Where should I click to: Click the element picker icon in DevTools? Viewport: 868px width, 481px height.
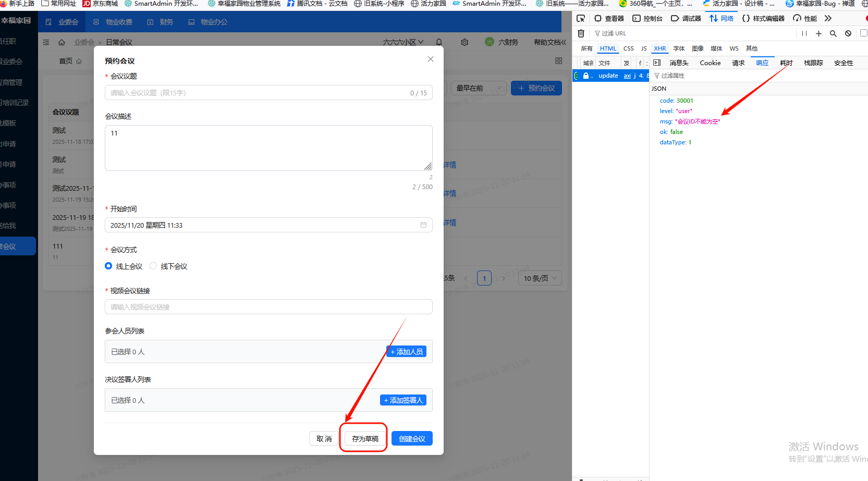(581, 18)
